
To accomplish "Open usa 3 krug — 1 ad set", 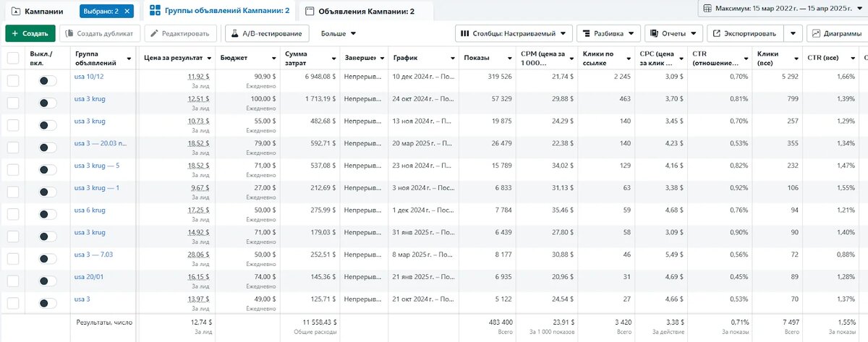I will (97, 188).
